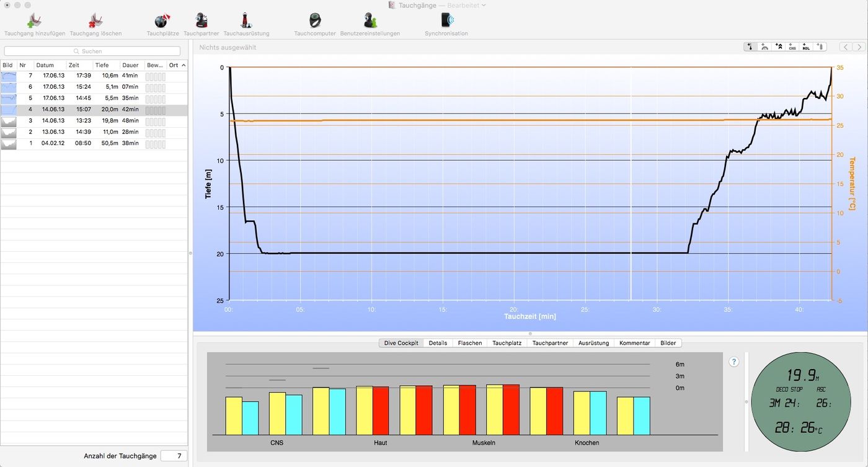The width and height of the screenshot is (868, 467).
Task: Toggle the NDL graph overlay
Action: (805, 47)
